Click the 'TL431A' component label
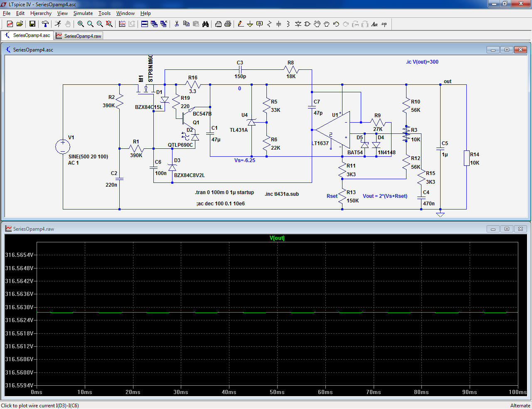 coord(239,130)
